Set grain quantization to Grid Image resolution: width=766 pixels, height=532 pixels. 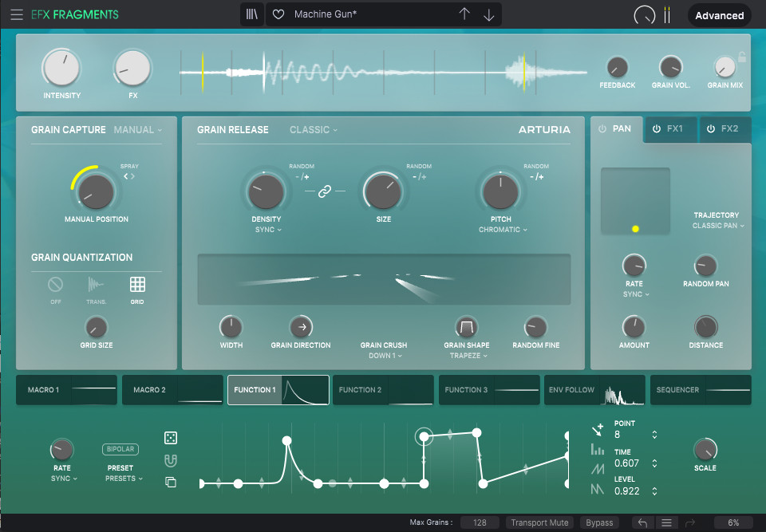click(x=137, y=290)
